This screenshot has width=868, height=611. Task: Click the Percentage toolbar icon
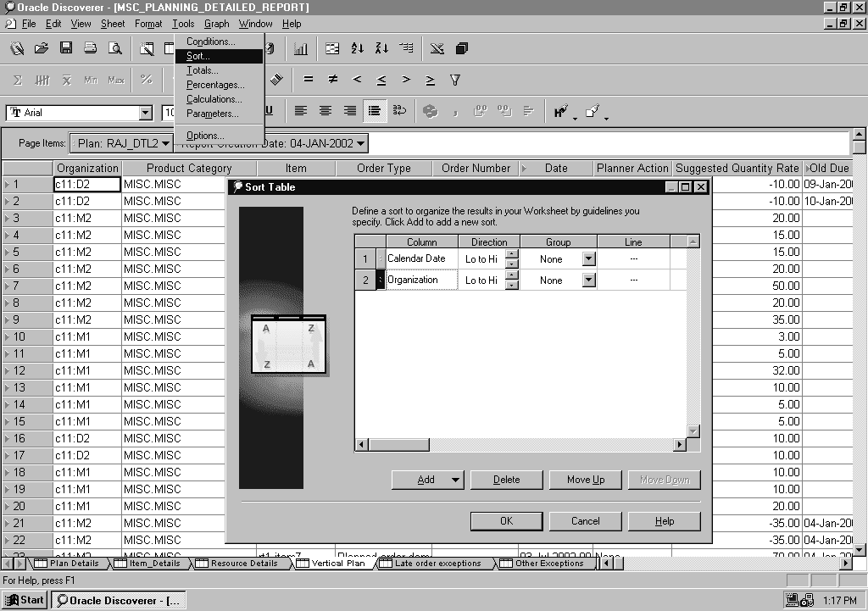coord(146,80)
